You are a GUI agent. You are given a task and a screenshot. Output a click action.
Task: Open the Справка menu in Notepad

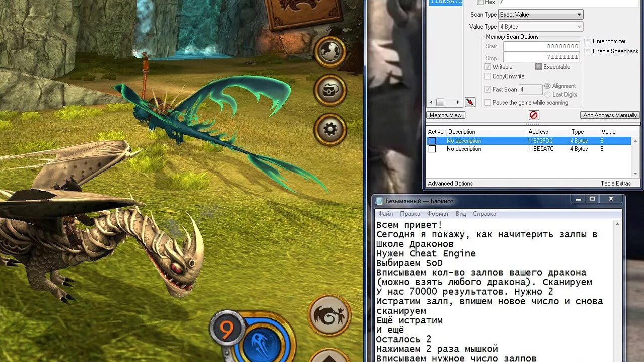pos(485,214)
